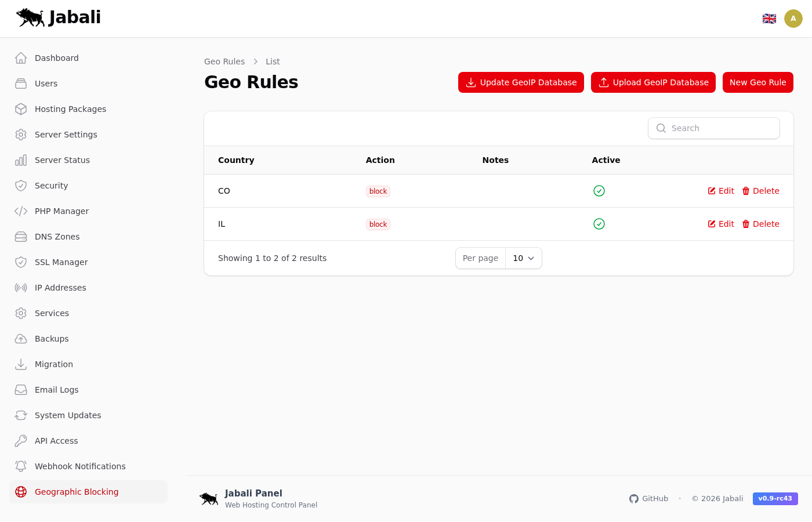This screenshot has width=812, height=522.
Task: Click the PHP Manager code icon
Action: pyautogui.click(x=21, y=211)
